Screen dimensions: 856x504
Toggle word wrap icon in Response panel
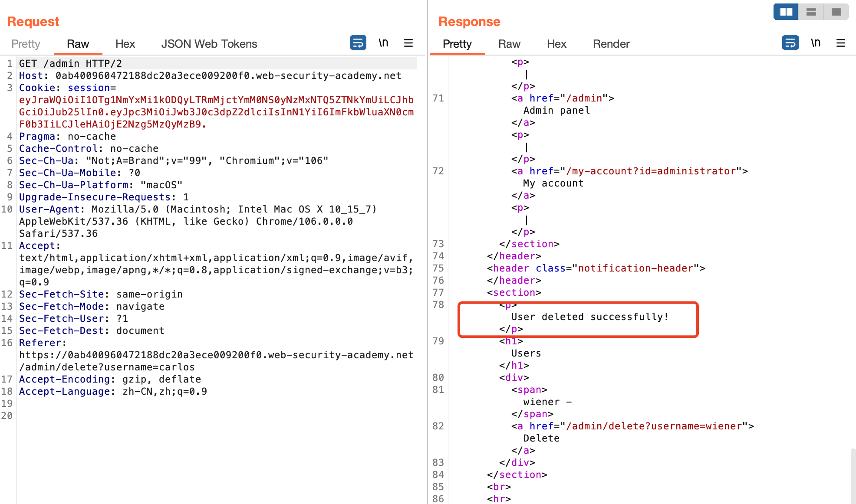[790, 43]
